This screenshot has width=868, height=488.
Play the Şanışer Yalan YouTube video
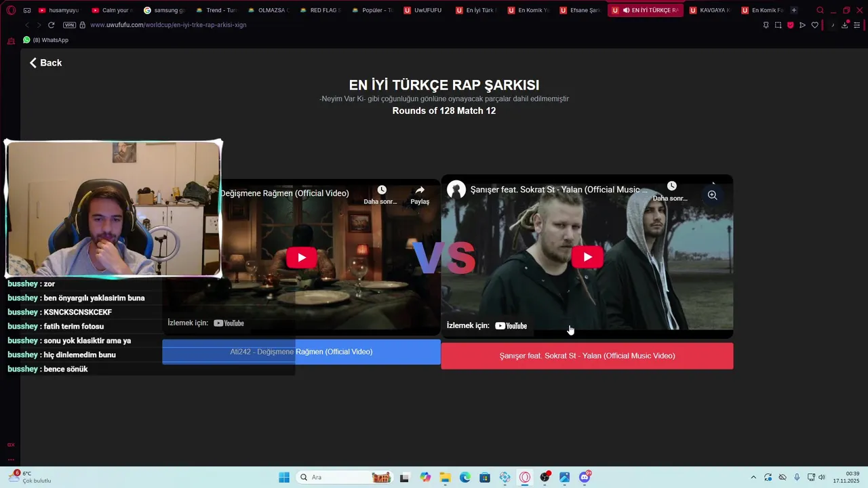tap(587, 257)
